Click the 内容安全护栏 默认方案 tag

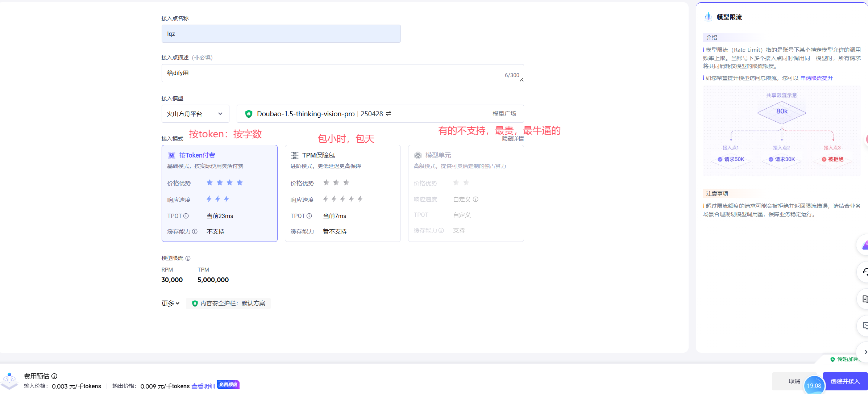[x=229, y=303]
